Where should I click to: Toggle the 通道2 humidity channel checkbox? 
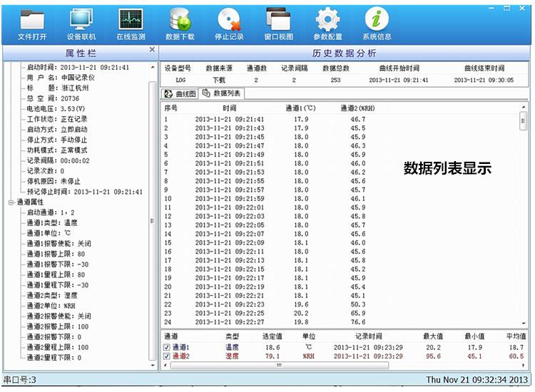point(165,356)
